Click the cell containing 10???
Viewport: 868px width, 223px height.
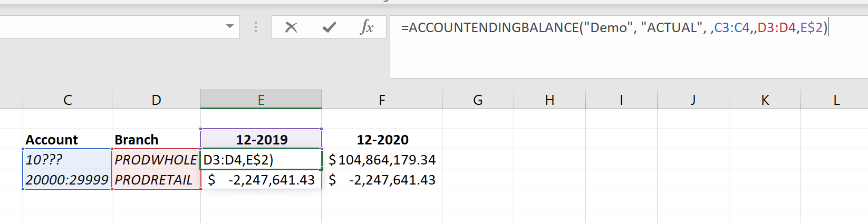pos(67,160)
